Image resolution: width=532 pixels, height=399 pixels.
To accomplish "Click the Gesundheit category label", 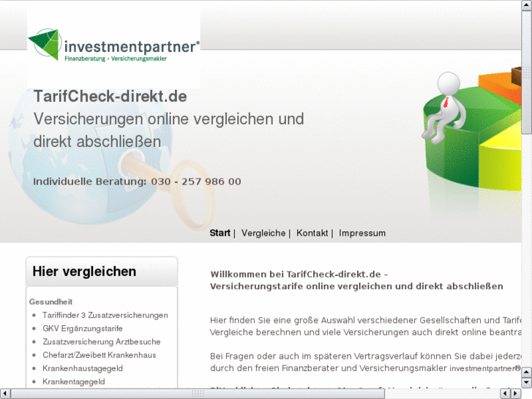I will point(51,302).
